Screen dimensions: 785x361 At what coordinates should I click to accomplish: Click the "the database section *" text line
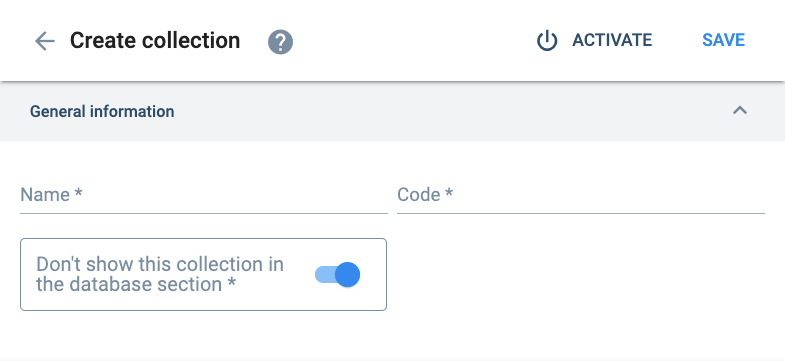click(136, 284)
